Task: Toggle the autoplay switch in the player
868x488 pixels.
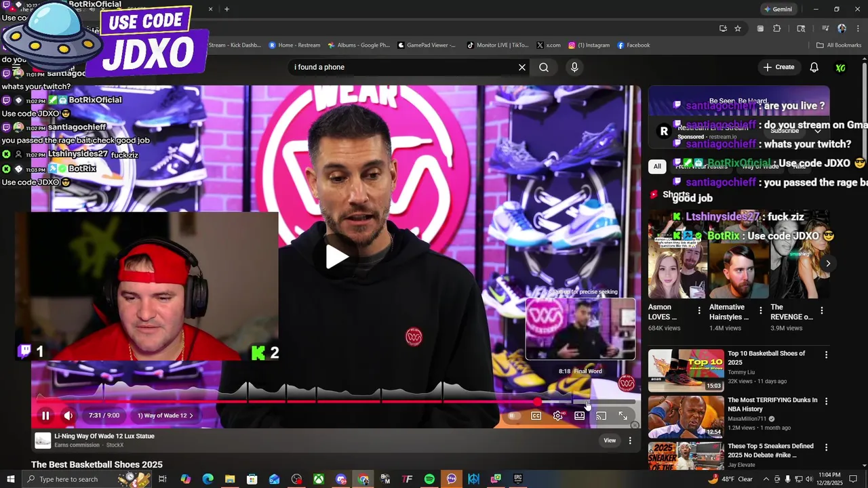Action: click(513, 415)
